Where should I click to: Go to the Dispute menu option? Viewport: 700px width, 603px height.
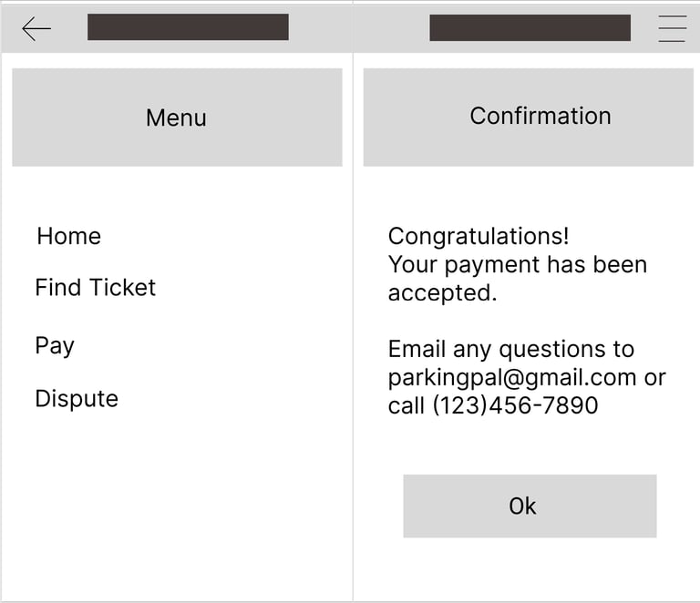pyautogui.click(x=77, y=399)
